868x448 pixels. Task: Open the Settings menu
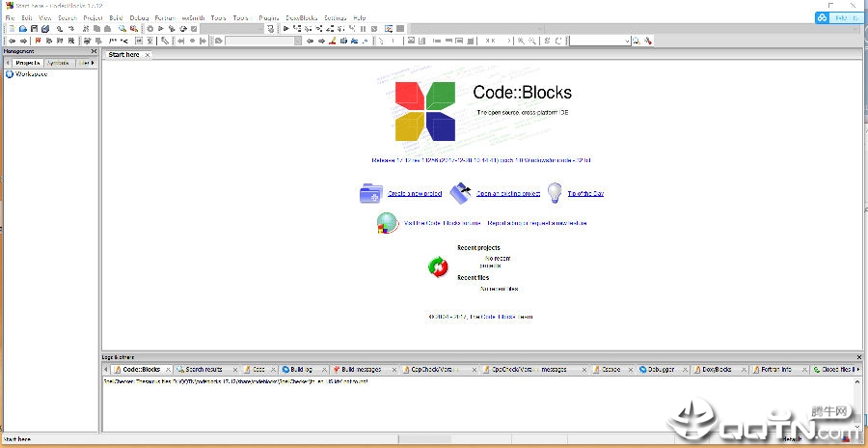(x=335, y=17)
